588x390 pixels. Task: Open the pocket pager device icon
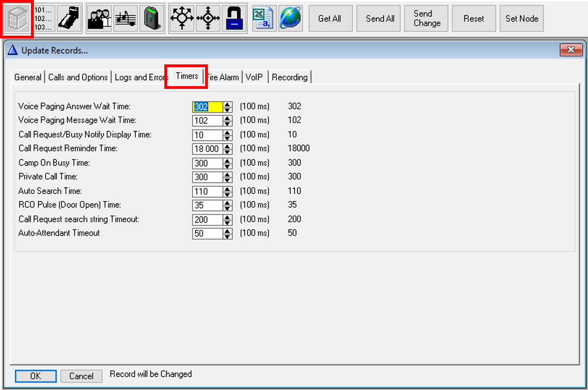151,19
